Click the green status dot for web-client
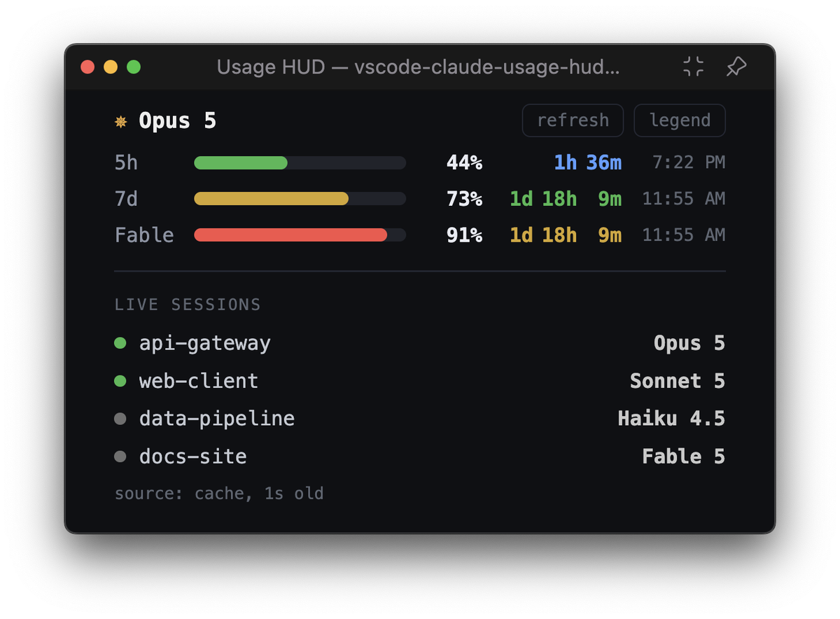 tap(120, 381)
